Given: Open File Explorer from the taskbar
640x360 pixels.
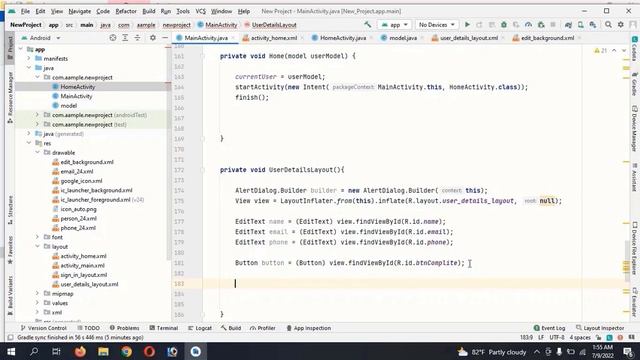Looking at the screenshot, I should tap(103, 351).
